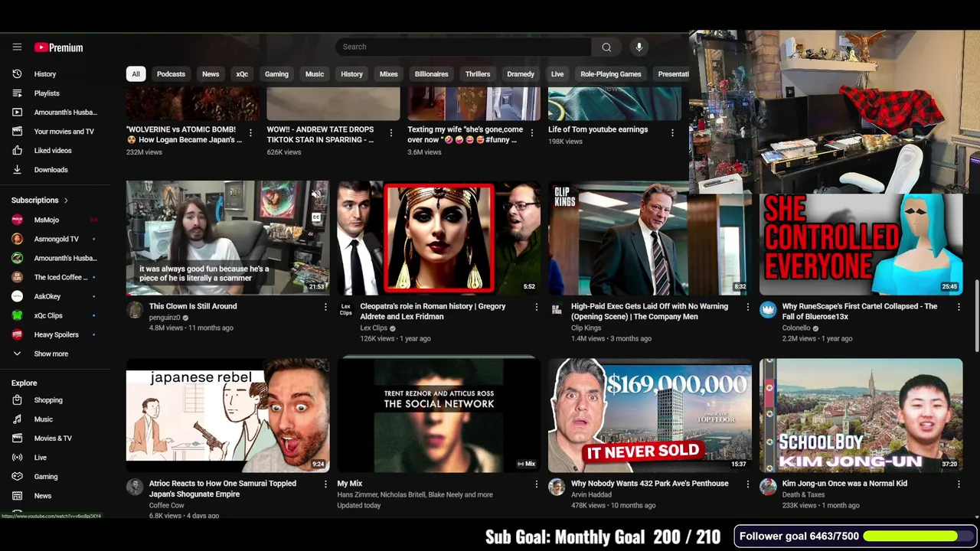The width and height of the screenshot is (980, 551).
Task: Click inside the Search field
Action: [x=463, y=47]
